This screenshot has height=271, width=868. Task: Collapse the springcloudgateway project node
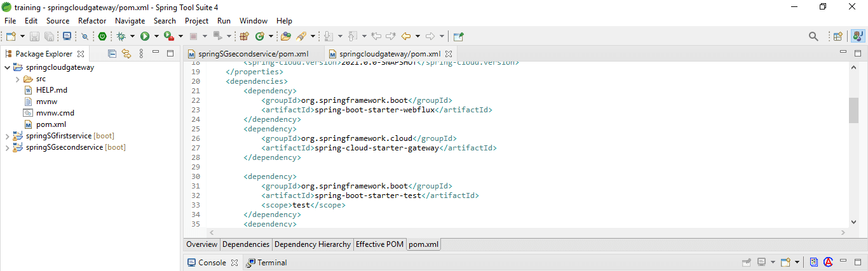coord(7,67)
